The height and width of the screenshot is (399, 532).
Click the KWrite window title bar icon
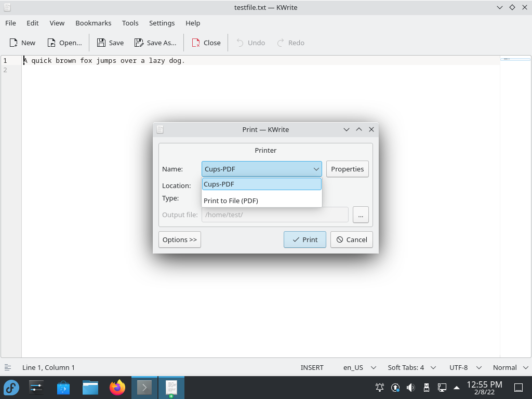7,7
